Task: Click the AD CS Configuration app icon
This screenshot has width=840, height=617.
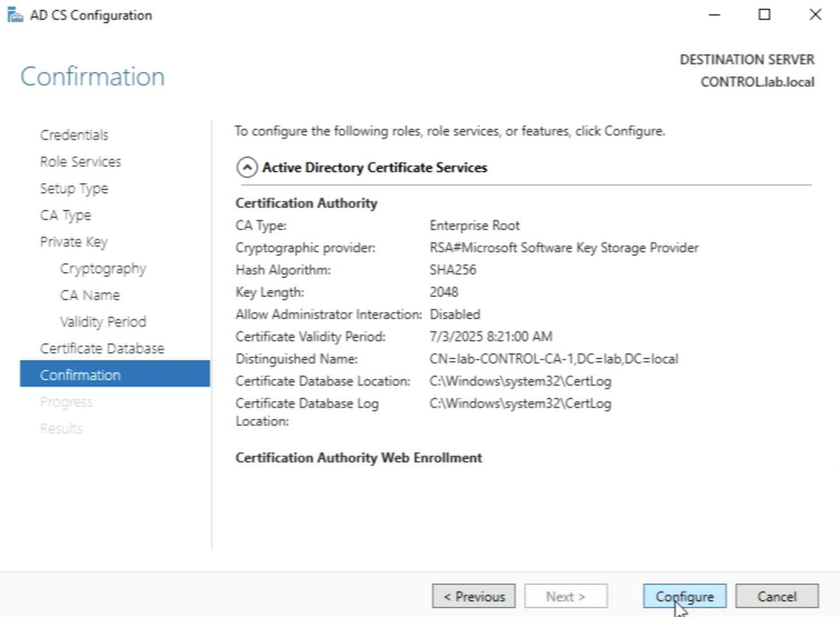Action: click(15, 15)
